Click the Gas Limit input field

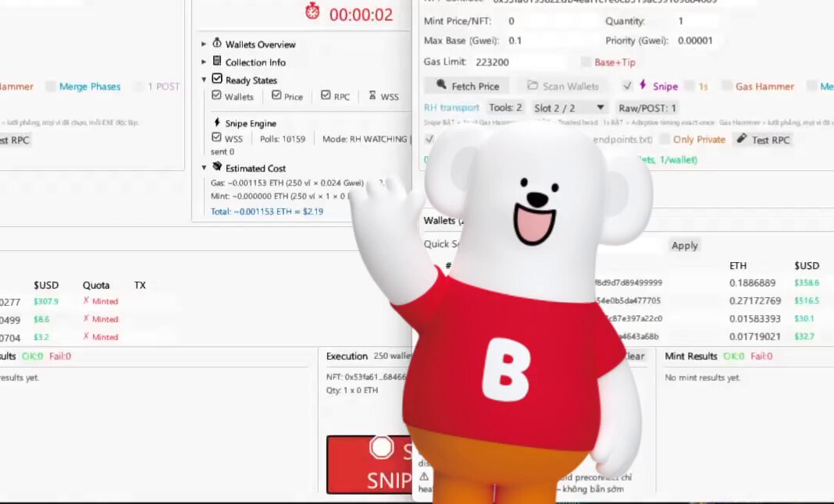click(x=519, y=62)
